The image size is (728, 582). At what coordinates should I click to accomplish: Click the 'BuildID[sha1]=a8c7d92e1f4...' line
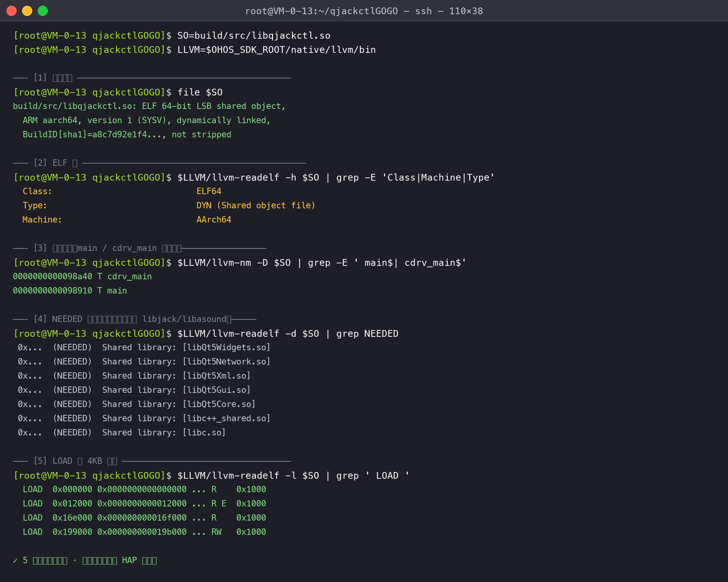pos(127,134)
